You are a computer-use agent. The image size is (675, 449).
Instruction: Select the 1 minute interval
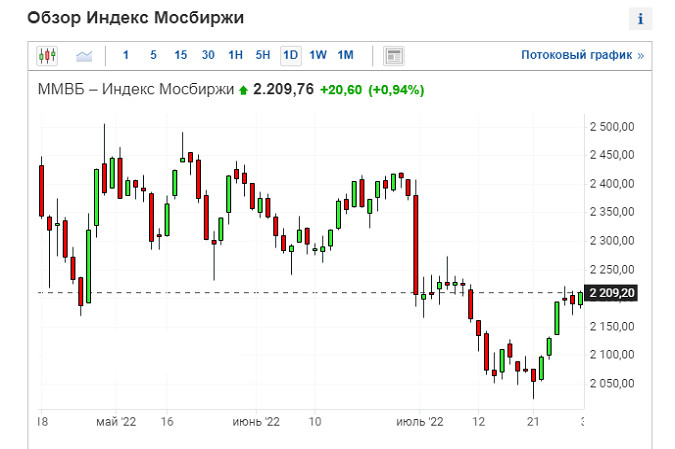click(125, 55)
